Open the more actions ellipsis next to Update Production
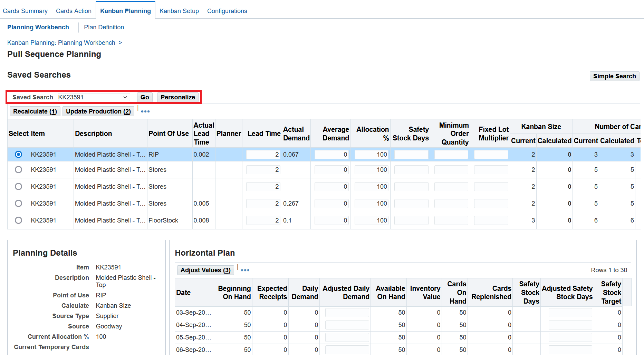 (x=145, y=111)
